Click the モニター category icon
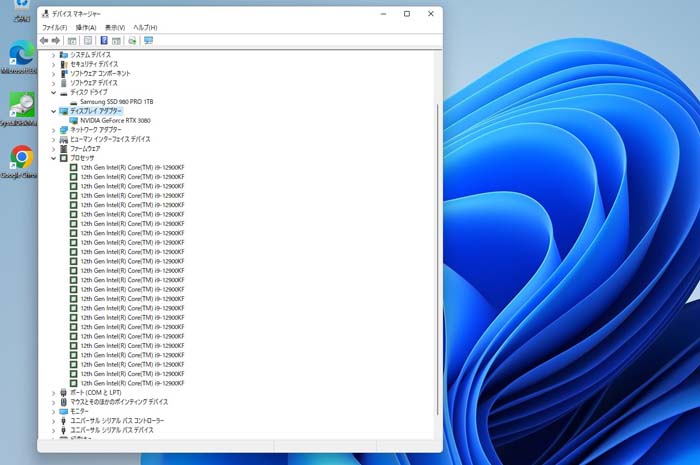700x465 pixels. point(63,411)
